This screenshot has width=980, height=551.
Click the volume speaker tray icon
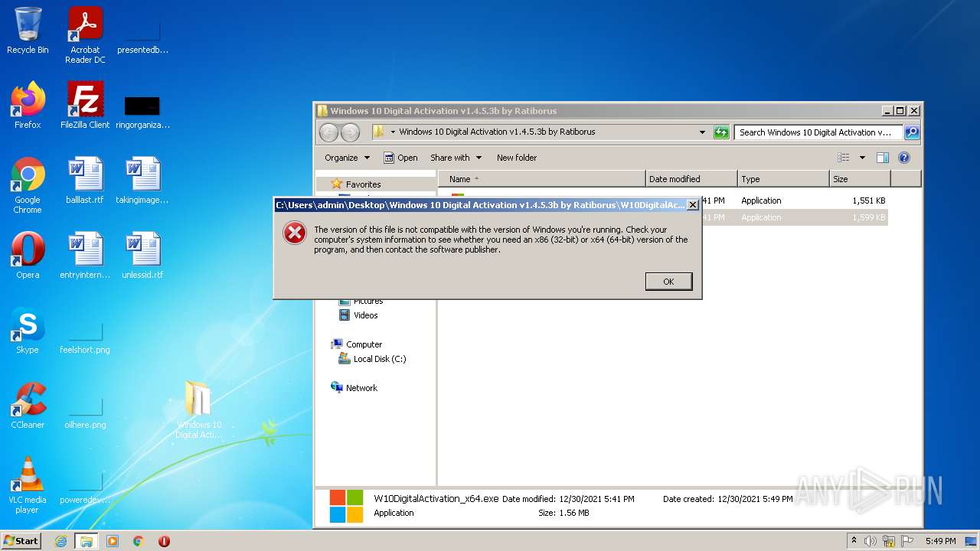tap(871, 541)
